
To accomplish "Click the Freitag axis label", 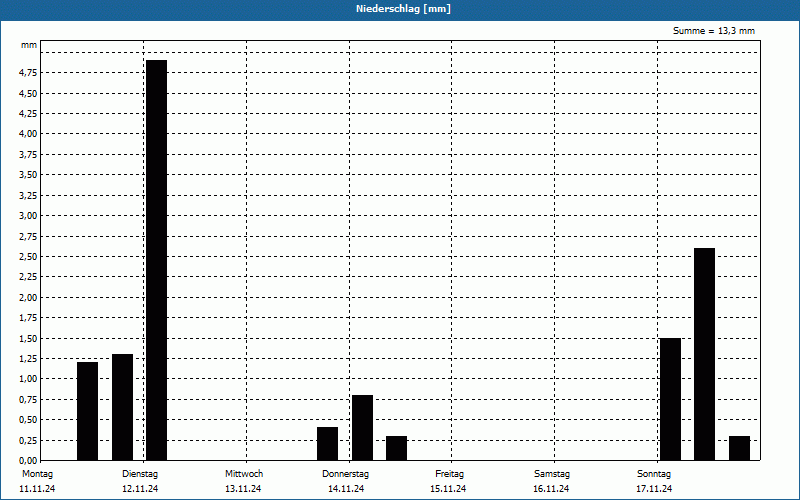I will coord(449,474).
